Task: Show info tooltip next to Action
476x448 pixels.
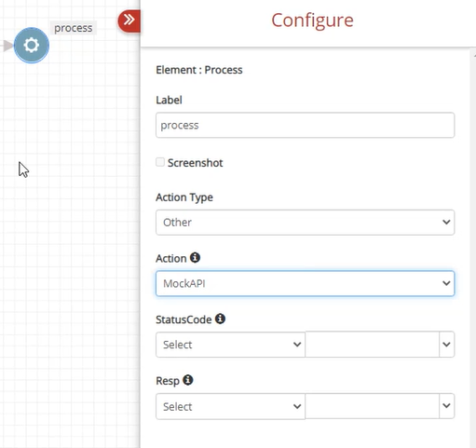Action: click(195, 257)
